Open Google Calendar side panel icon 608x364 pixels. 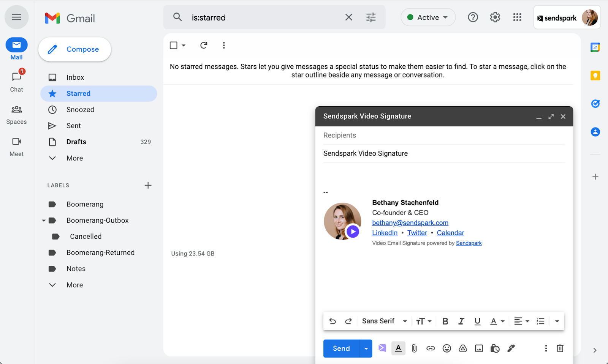(x=595, y=47)
